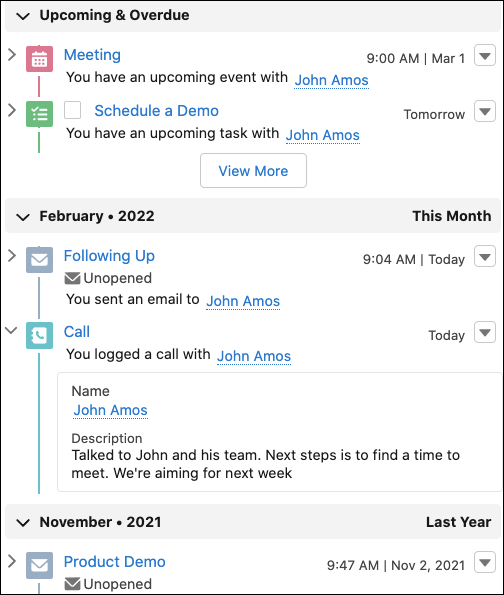Expand the Meeting activity details

pos(12,55)
